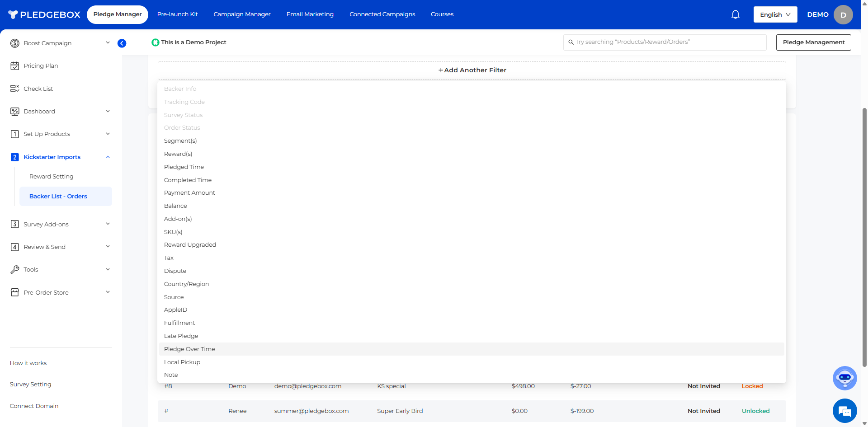Click the notification bell icon
868x427 pixels.
pos(735,14)
